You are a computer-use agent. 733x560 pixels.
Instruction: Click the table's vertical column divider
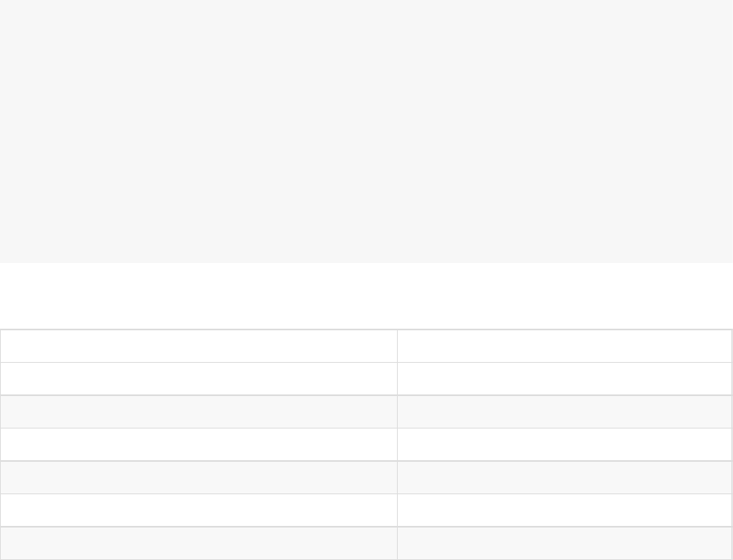(x=397, y=445)
